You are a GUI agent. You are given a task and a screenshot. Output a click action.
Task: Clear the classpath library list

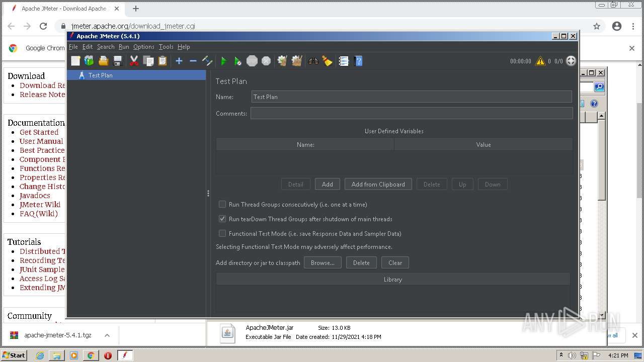pos(395,263)
